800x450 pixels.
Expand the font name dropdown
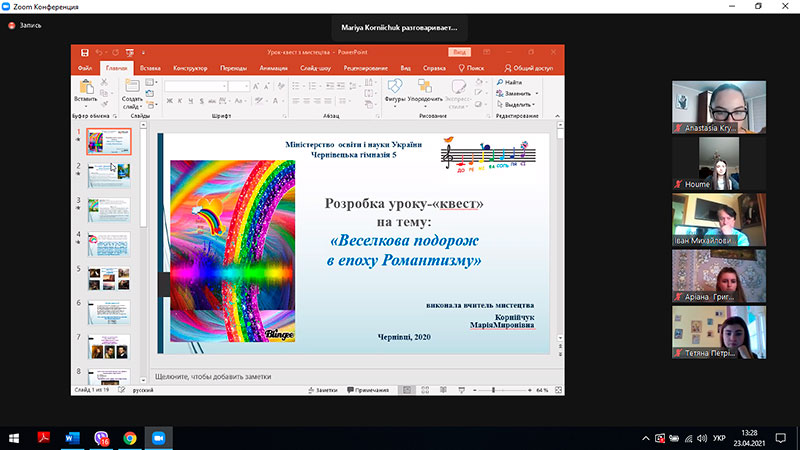tap(224, 87)
